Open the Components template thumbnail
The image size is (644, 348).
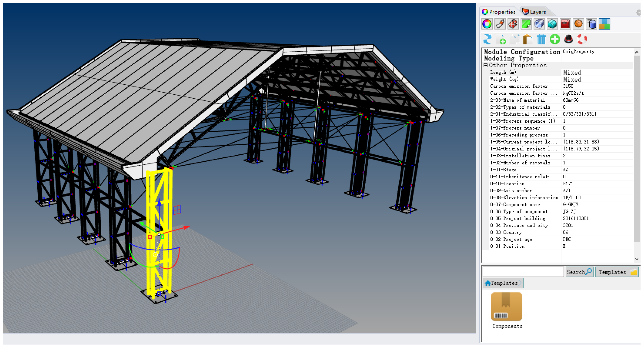506,307
